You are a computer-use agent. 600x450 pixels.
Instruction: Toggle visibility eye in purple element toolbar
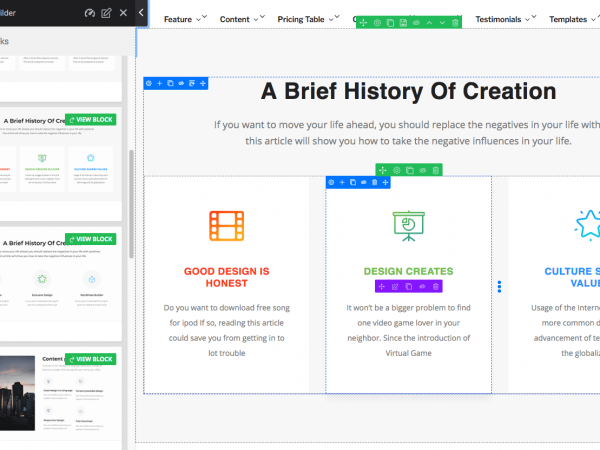pos(422,286)
